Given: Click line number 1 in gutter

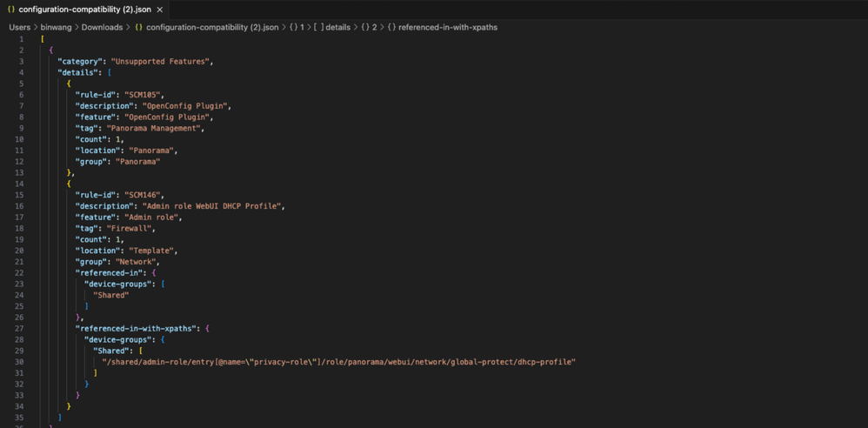Looking at the screenshot, I should pyautogui.click(x=22, y=39).
